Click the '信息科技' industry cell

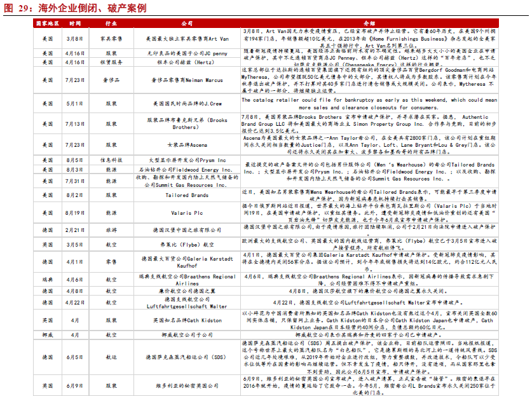pos(111,160)
